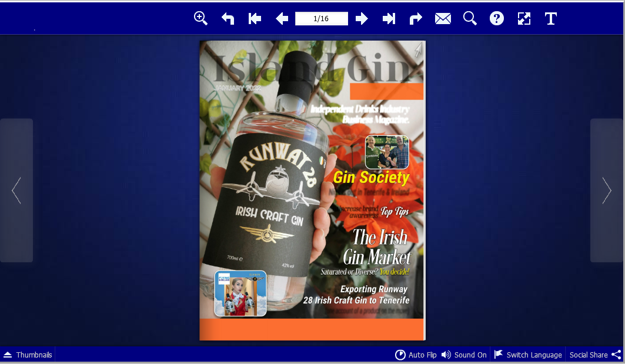Flip to next page using right side chevron
The width and height of the screenshot is (625, 364).
(x=607, y=190)
